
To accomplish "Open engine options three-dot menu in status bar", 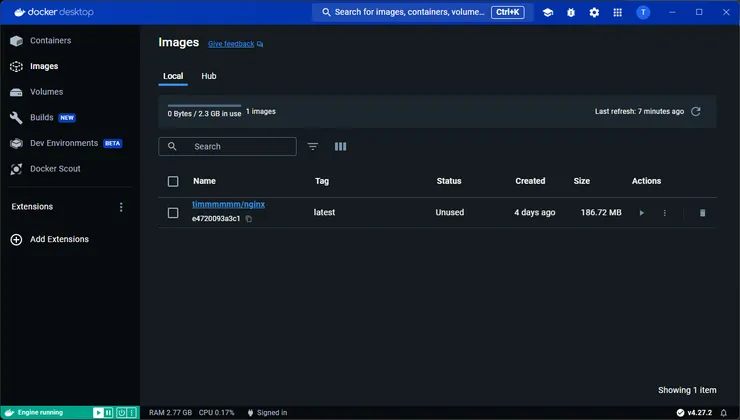I will [132, 412].
